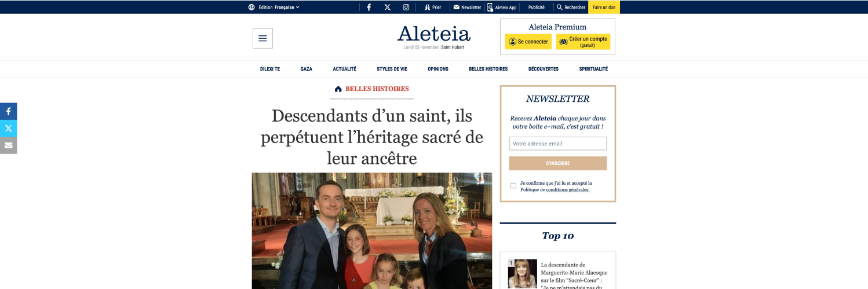Click the Créer un compte button

(x=583, y=42)
